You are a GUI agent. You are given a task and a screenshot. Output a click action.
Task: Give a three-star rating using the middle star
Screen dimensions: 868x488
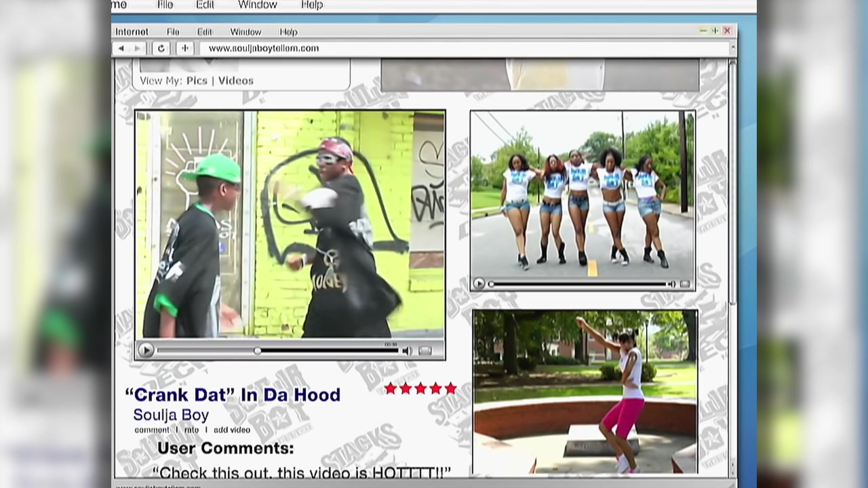click(420, 388)
